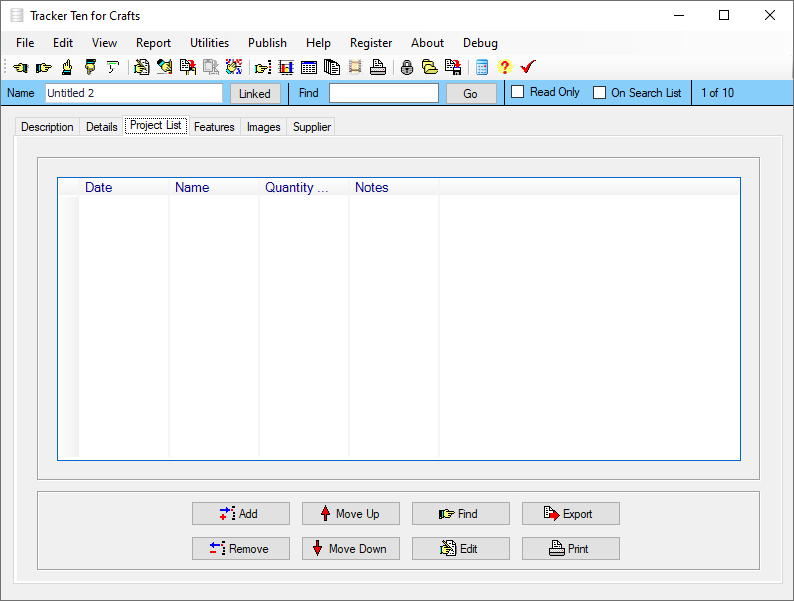The width and height of the screenshot is (794, 601).
Task: Click the Add button
Action: [241, 514]
